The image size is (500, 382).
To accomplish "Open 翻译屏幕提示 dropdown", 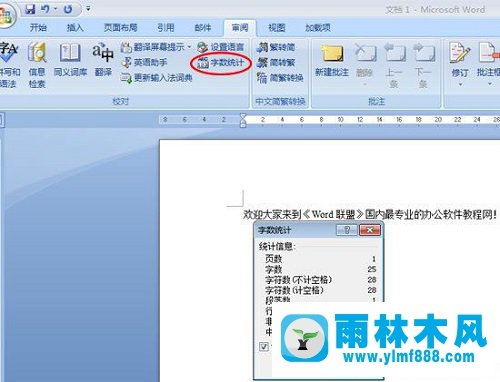I will 156,47.
